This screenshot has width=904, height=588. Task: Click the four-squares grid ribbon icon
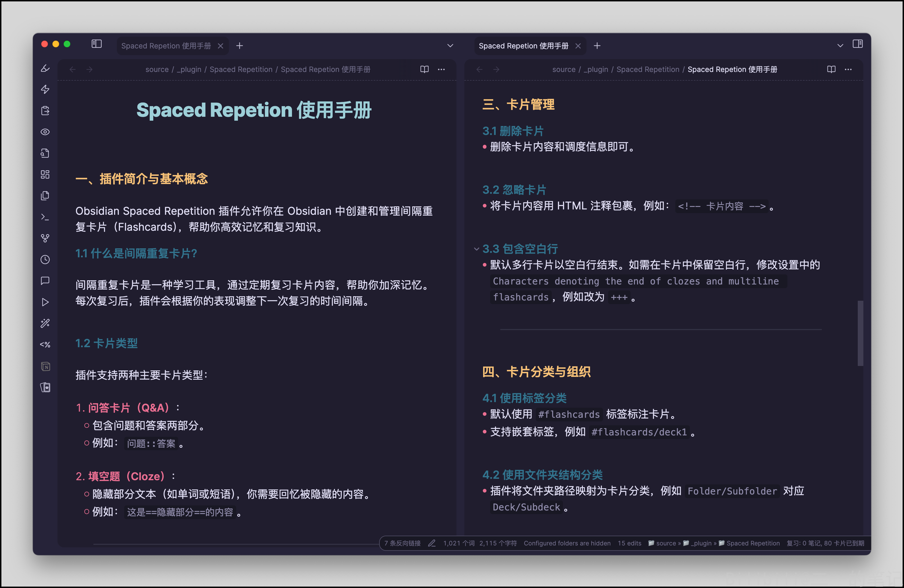point(45,174)
